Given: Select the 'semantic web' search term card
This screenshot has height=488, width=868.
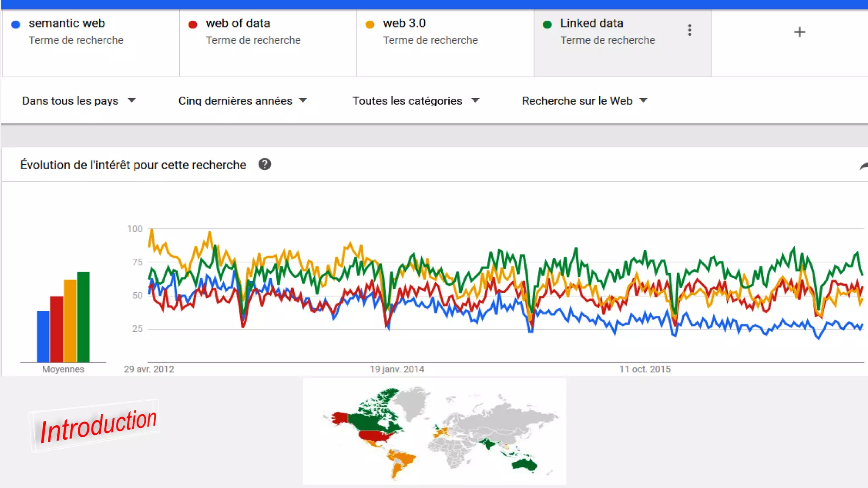Looking at the screenshot, I should [x=91, y=42].
